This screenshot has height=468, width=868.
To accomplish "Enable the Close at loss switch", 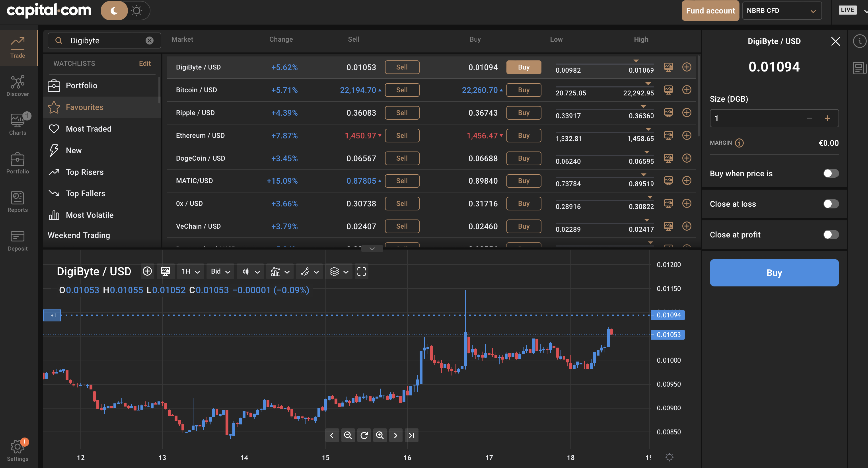I will [x=831, y=204].
